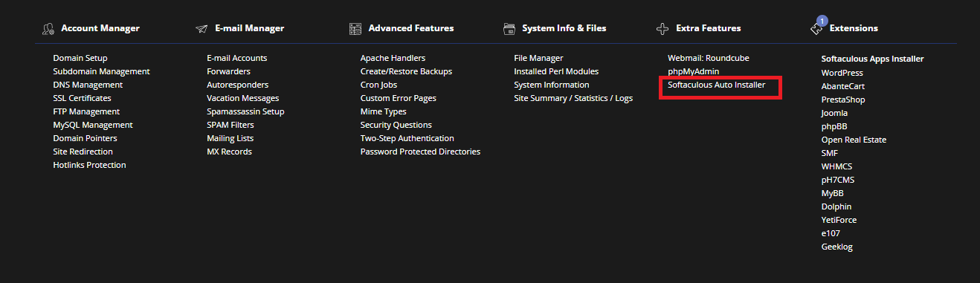Viewport: 980px width, 283px height.
Task: Go to MySQL Management
Action: pyautogui.click(x=93, y=125)
